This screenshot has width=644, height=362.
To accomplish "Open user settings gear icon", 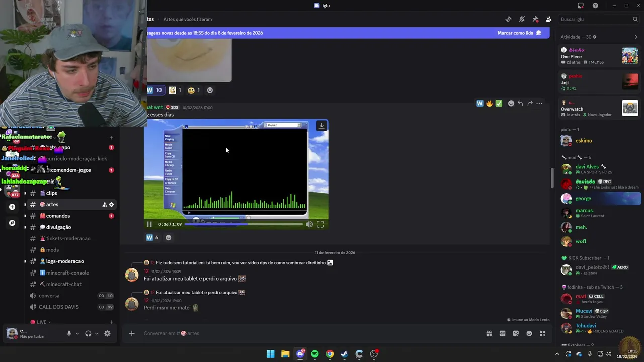I will tap(107, 333).
